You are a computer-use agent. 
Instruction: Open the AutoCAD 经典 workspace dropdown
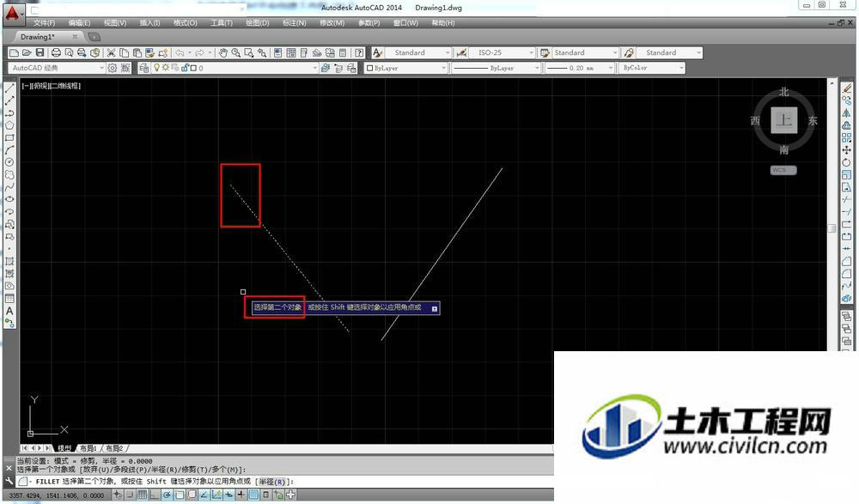[57, 68]
